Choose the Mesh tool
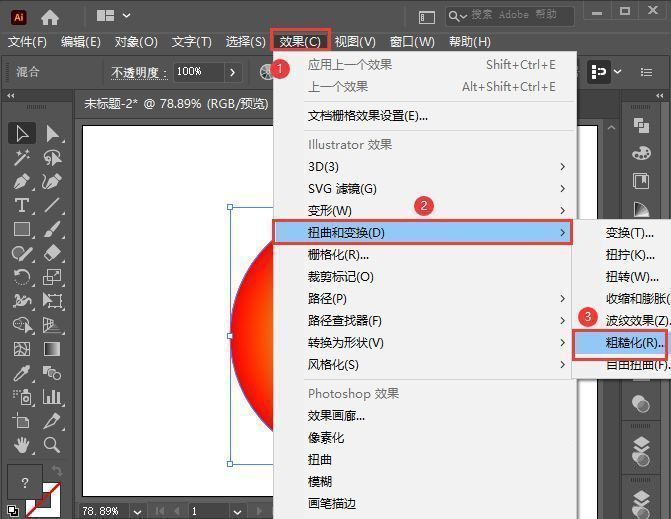Viewport: 671px width, 519px height. [x=22, y=349]
